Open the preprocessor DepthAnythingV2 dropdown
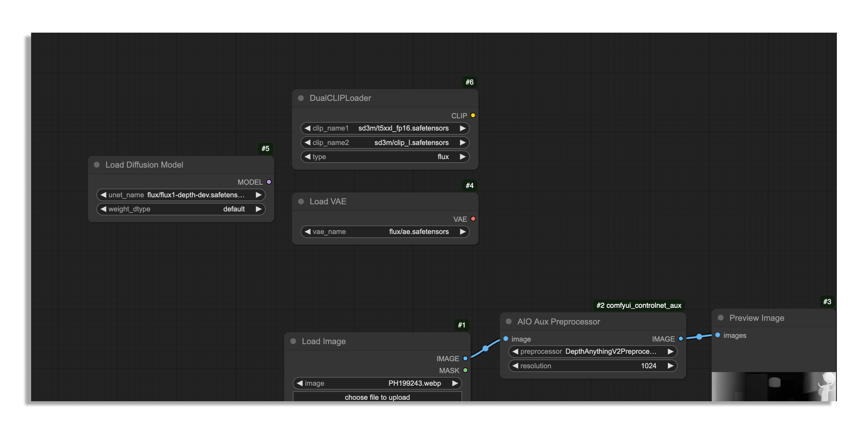This screenshot has width=868, height=435. [592, 352]
